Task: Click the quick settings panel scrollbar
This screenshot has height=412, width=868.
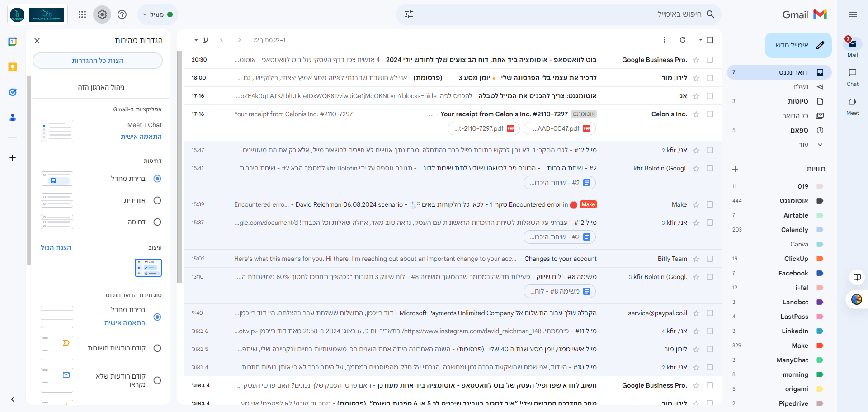Action: coord(29,170)
